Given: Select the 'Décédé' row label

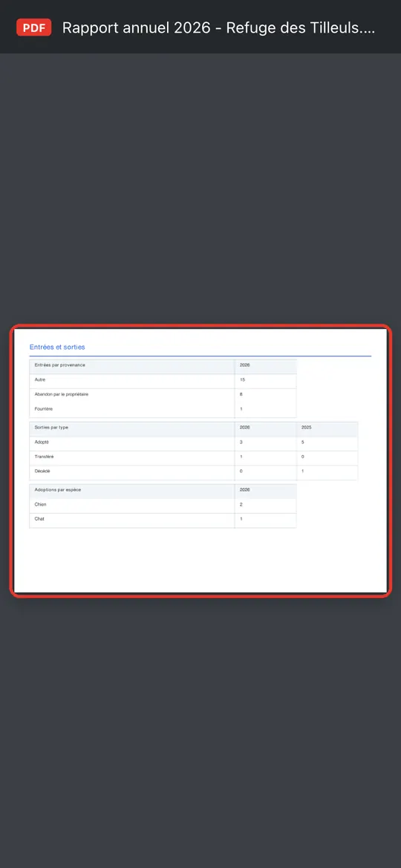Looking at the screenshot, I should coord(42,471).
